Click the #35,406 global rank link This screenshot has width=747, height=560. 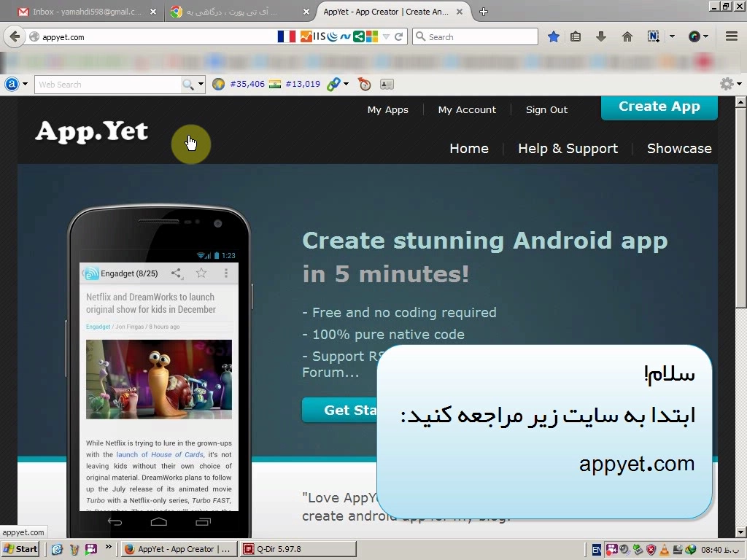coord(247,85)
